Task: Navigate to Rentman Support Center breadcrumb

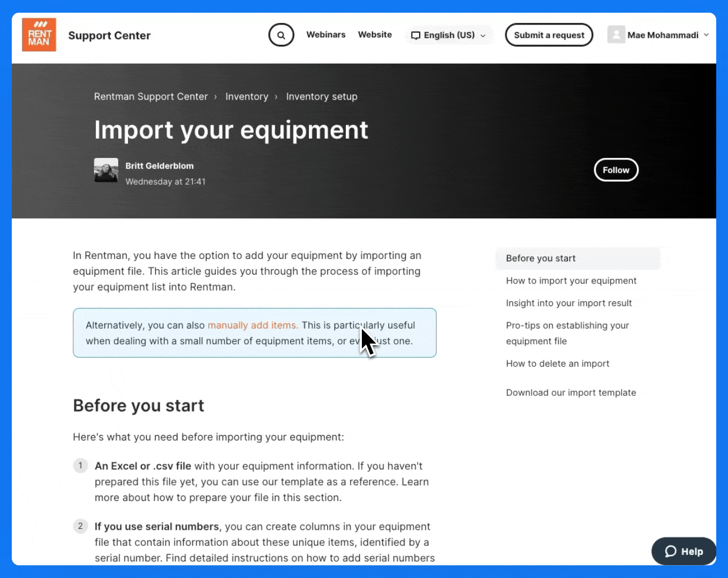Action: pos(151,97)
